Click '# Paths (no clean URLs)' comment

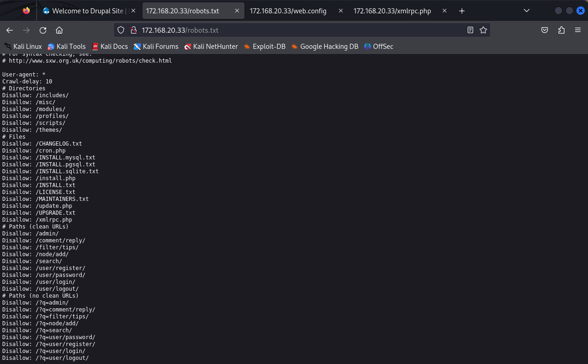41,296
